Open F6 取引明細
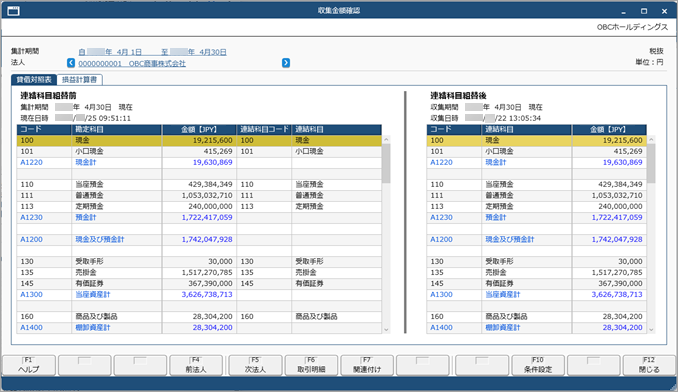 311,365
